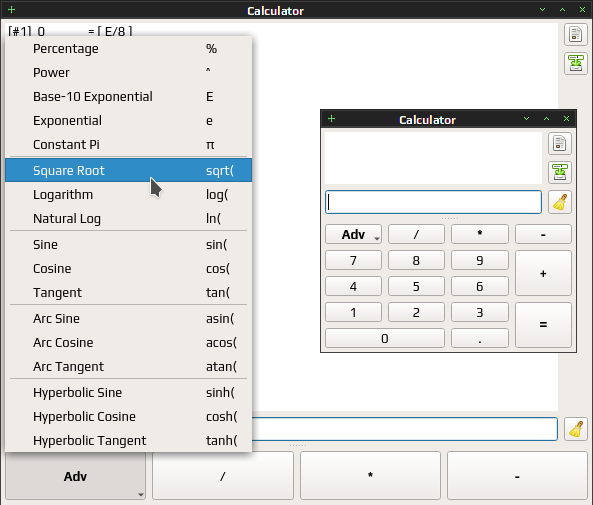Choose Natural Log menu item
This screenshot has height=505, width=593.
tap(128, 218)
